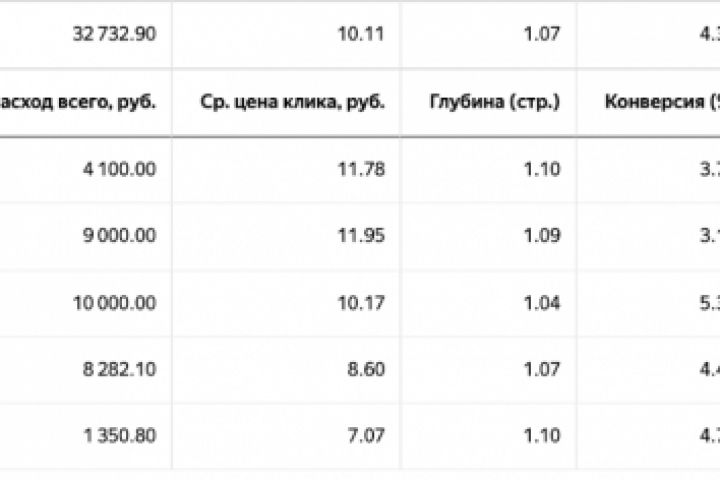Select the 7.07 click price cell
This screenshot has width=720, height=480.
click(366, 436)
